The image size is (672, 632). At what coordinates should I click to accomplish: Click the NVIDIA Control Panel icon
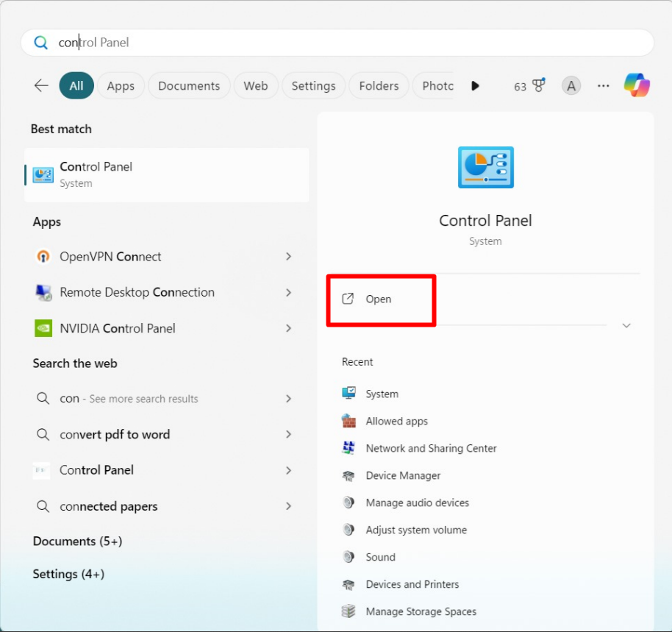43,328
